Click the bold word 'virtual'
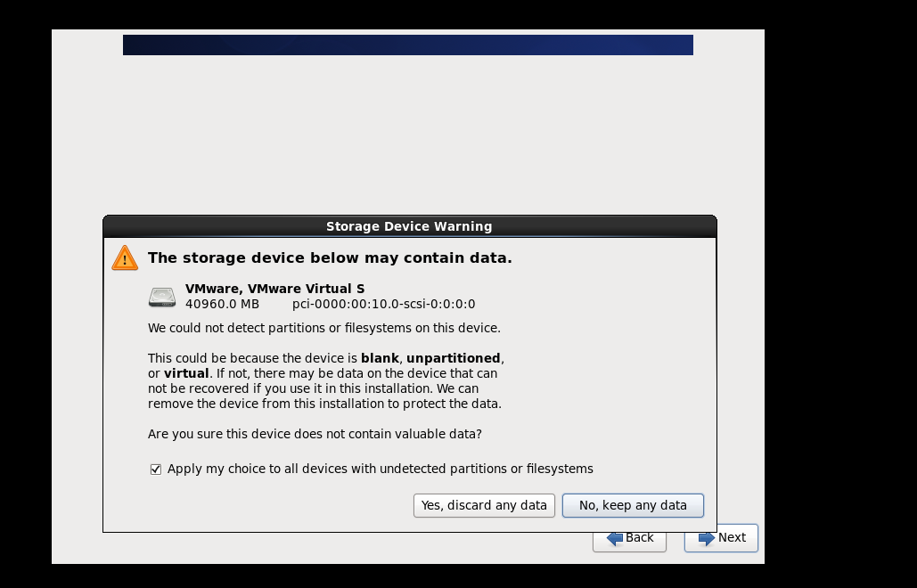 click(x=186, y=373)
